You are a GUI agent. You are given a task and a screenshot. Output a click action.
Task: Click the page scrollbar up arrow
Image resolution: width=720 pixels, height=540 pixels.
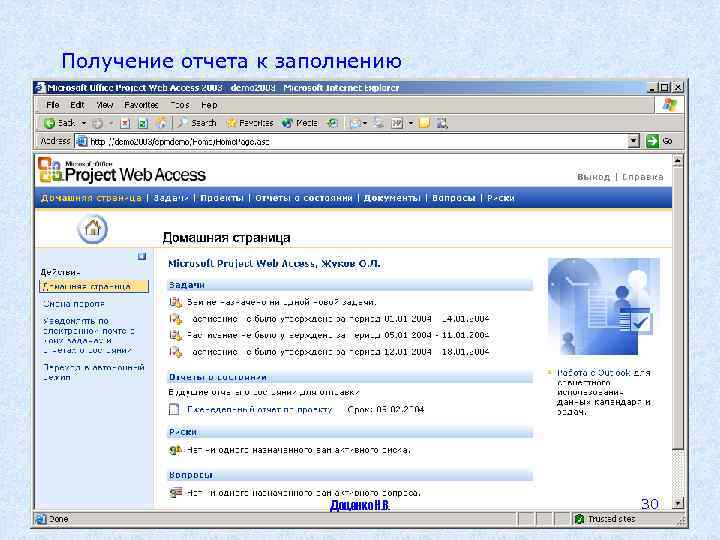[x=678, y=161]
